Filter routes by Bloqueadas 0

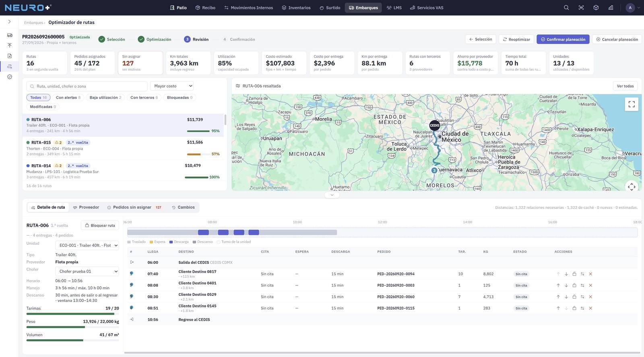pyautogui.click(x=180, y=97)
